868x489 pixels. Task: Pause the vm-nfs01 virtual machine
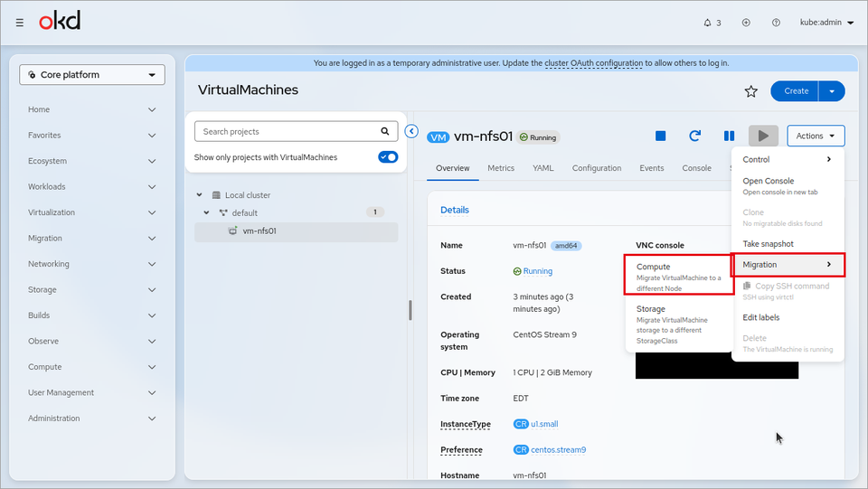[729, 136]
